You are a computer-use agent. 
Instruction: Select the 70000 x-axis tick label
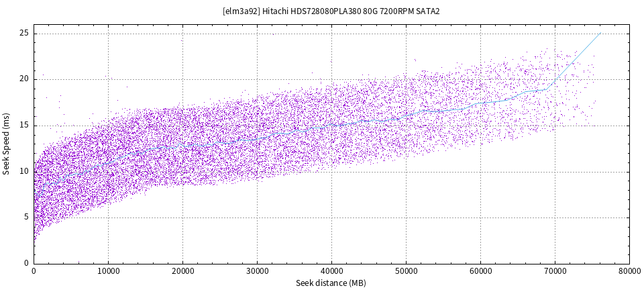(x=555, y=272)
